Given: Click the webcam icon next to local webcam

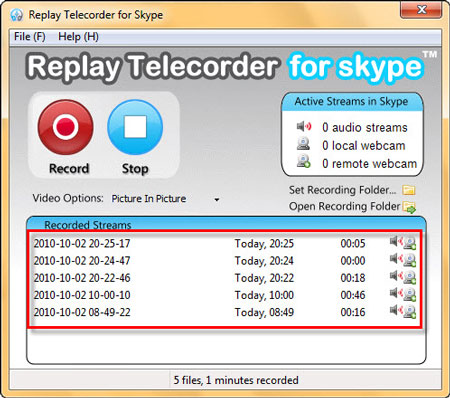Looking at the screenshot, I should (x=303, y=144).
